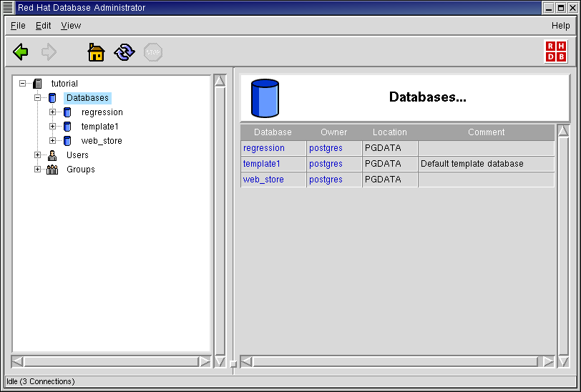Click the Comment column header
The height and width of the screenshot is (392, 581).
[x=486, y=132]
